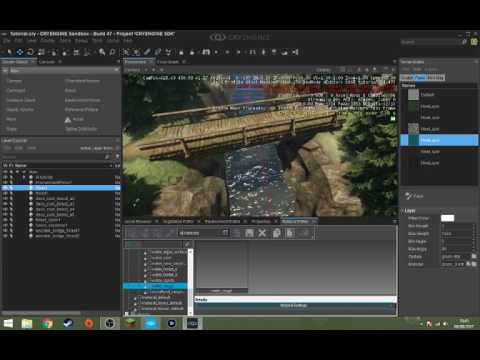Click the magnifier icon in the top toolbar
Screen dimensions: 480x360
pyautogui.click(x=102, y=52)
